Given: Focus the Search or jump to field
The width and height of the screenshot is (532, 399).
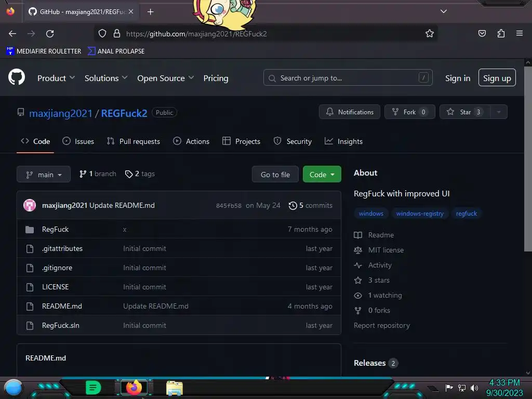Looking at the screenshot, I should [348, 78].
